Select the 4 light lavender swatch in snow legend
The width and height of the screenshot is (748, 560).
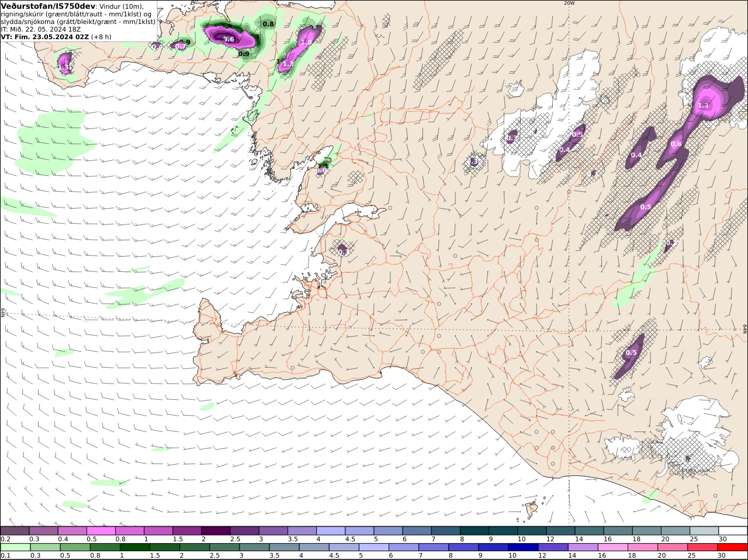pos(331,531)
